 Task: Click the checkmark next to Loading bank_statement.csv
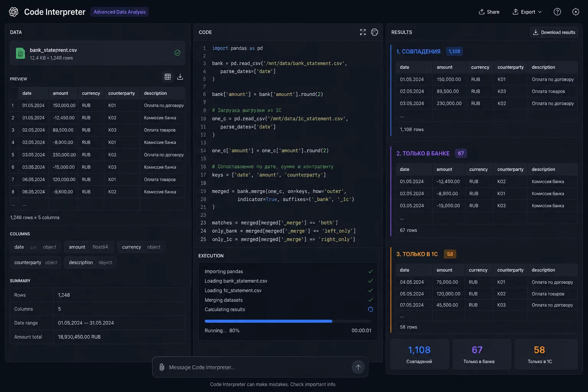[371, 281]
